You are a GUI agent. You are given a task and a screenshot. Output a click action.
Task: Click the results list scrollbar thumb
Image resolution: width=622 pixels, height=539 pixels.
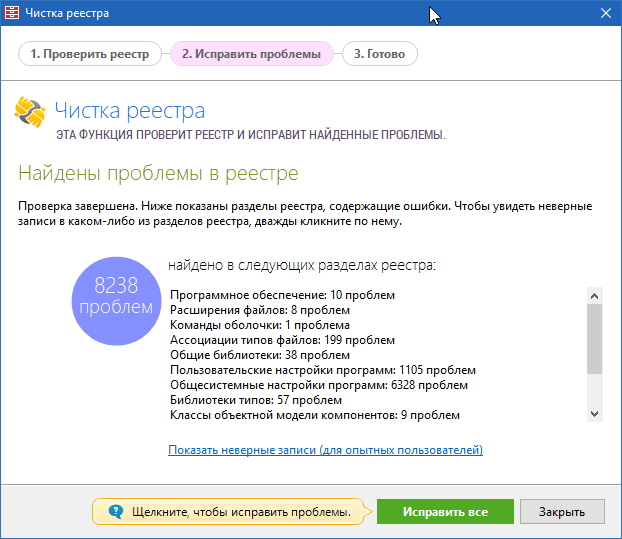click(594, 339)
